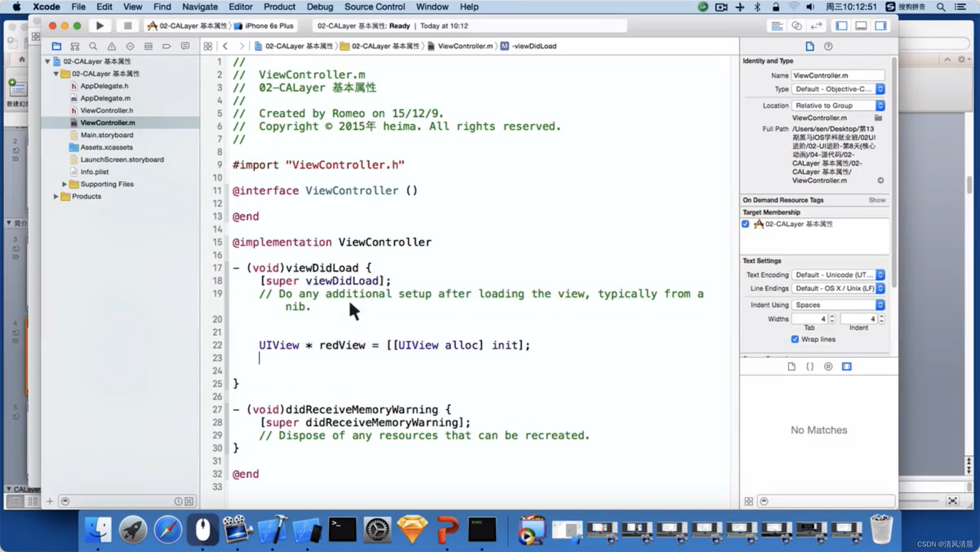
Task: Collapse the 02-CALayer group folder
Action: point(56,73)
